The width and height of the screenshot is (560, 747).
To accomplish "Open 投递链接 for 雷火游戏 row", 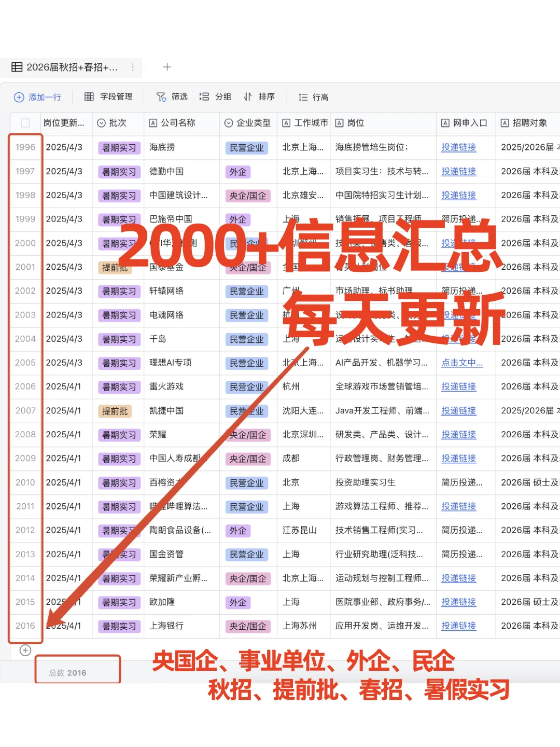I will pyautogui.click(x=458, y=386).
